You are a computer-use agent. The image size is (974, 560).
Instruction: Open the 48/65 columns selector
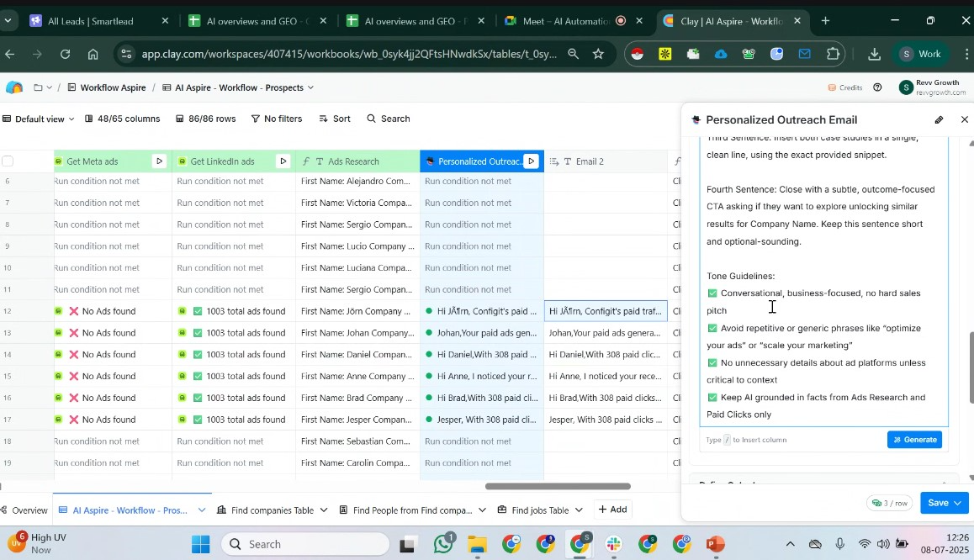coord(122,119)
